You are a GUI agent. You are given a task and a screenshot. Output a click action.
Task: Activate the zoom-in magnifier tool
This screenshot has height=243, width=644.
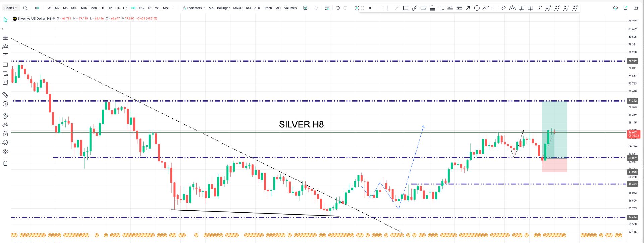(5, 104)
